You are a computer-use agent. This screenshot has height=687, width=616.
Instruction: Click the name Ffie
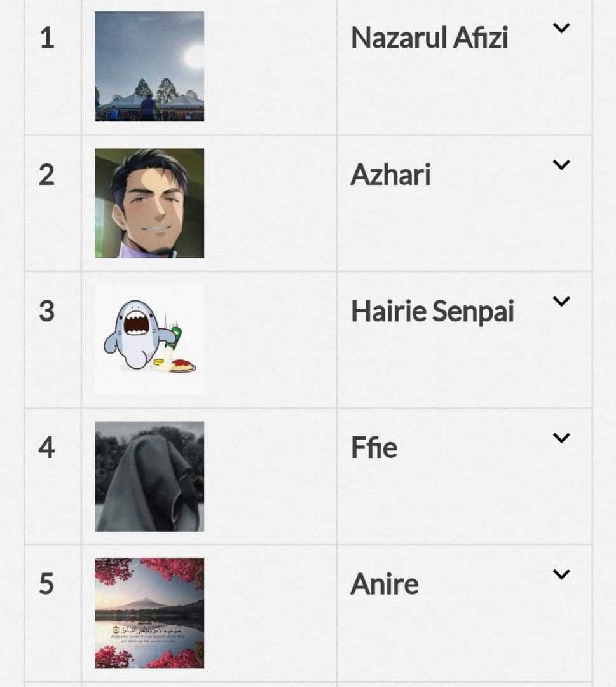374,448
